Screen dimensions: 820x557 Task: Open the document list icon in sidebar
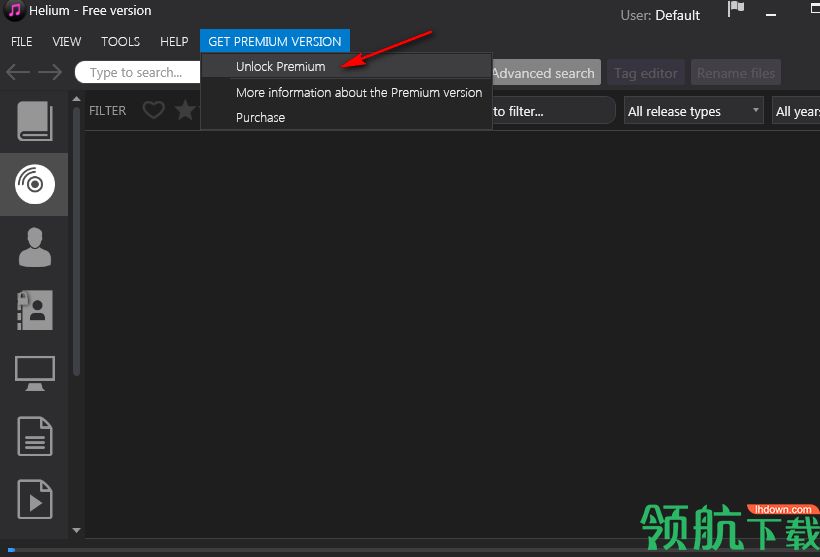coord(35,436)
